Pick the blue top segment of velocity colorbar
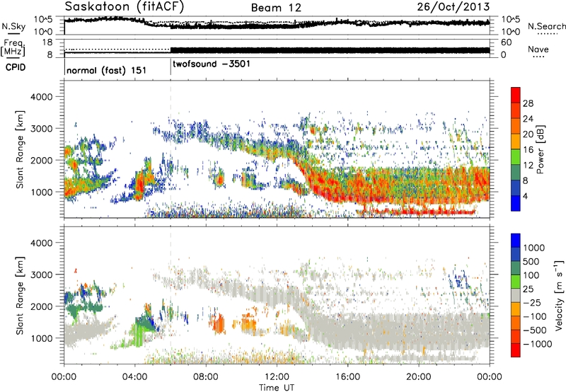566x392 pixels. pyautogui.click(x=516, y=241)
